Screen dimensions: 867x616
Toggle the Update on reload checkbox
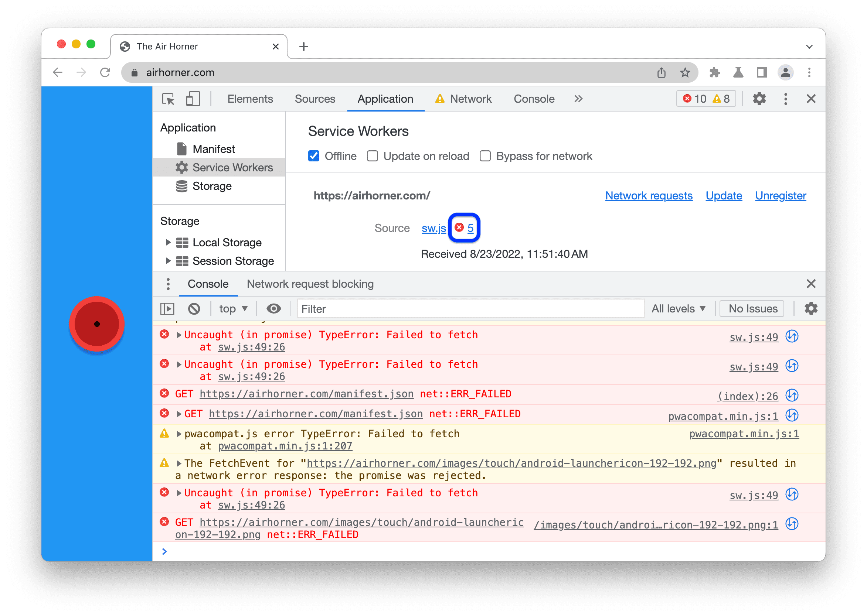pyautogui.click(x=372, y=156)
